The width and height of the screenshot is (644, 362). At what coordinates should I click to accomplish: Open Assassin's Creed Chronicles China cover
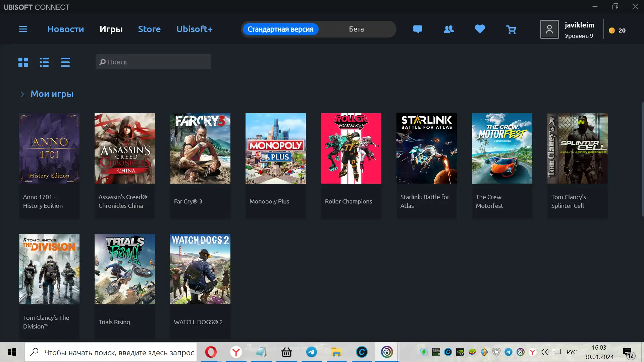click(125, 148)
